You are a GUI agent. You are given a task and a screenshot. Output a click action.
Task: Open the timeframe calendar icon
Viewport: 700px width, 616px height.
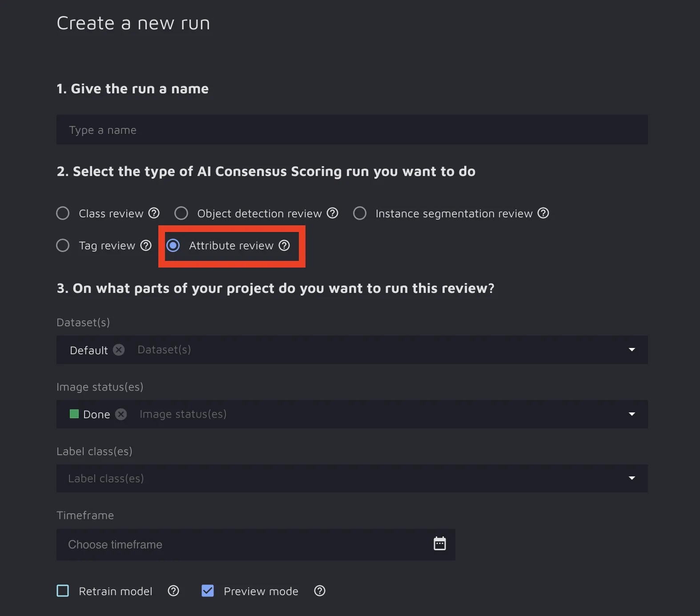click(439, 544)
